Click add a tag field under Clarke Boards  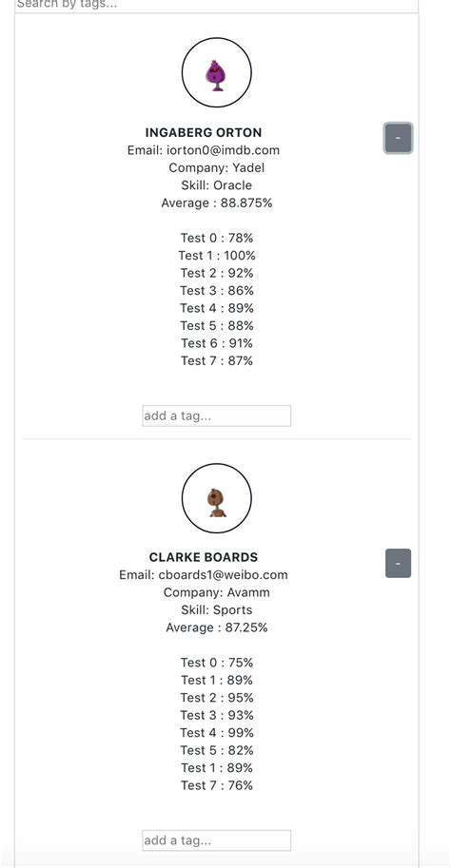[x=217, y=840]
